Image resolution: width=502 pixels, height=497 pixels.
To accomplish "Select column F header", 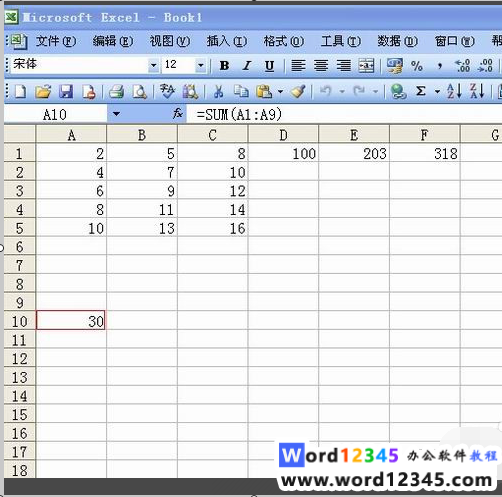I will tap(425, 135).
